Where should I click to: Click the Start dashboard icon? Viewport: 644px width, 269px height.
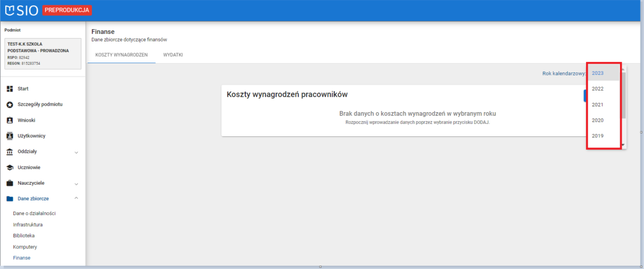(9, 88)
